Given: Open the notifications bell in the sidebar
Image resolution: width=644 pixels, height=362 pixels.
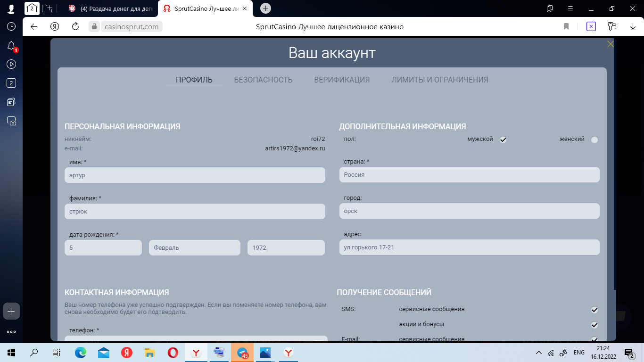Looking at the screenshot, I should [x=11, y=46].
